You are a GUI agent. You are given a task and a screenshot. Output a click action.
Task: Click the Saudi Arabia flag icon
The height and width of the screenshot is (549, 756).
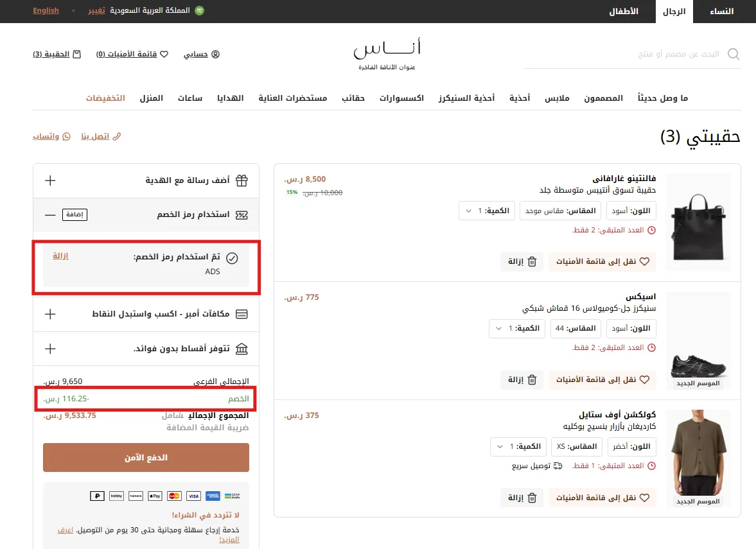(199, 11)
